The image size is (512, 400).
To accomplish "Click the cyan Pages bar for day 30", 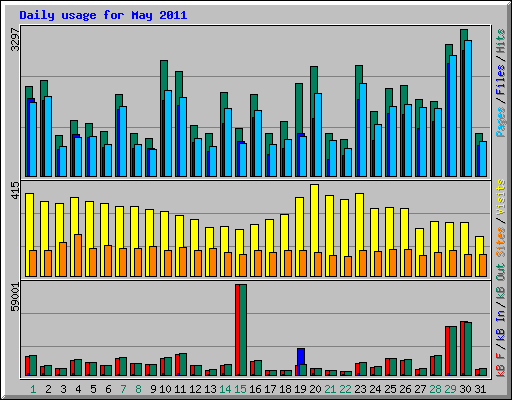I will click(468, 108).
